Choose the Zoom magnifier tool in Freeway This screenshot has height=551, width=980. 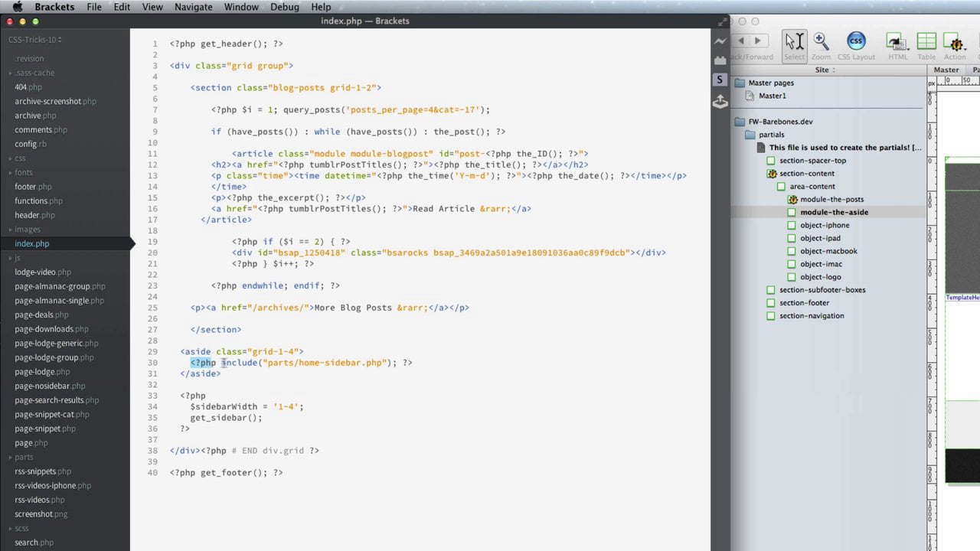pyautogui.click(x=821, y=47)
